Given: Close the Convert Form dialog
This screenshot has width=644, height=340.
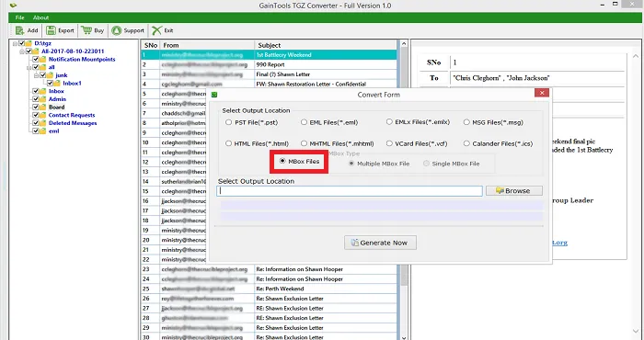Looking at the screenshot, I should point(542,93).
